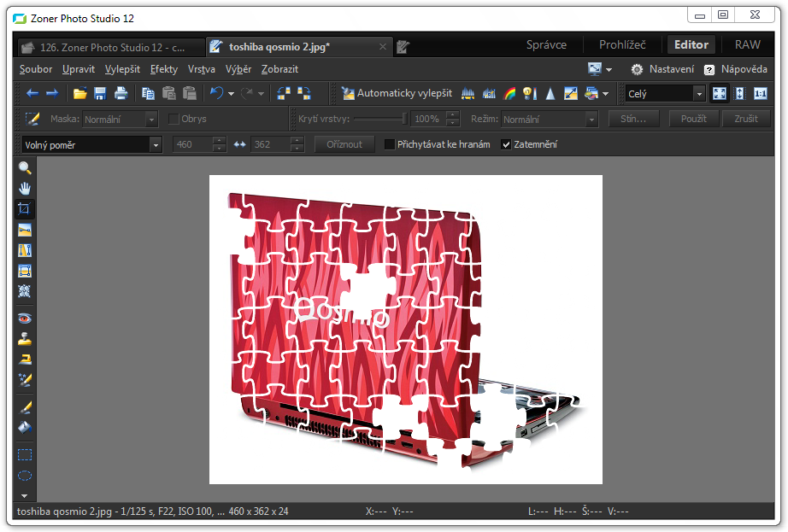This screenshot has width=788, height=532.
Task: Close the toshiba qosmio 2.jpg tab
Action: 382,47
